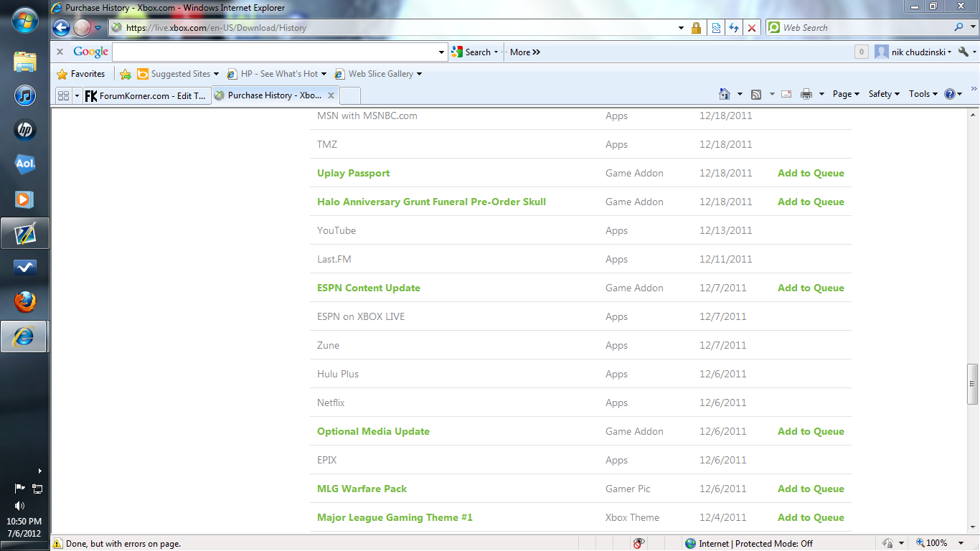Expand the Google search box dropdown
980x551 pixels.
[442, 52]
